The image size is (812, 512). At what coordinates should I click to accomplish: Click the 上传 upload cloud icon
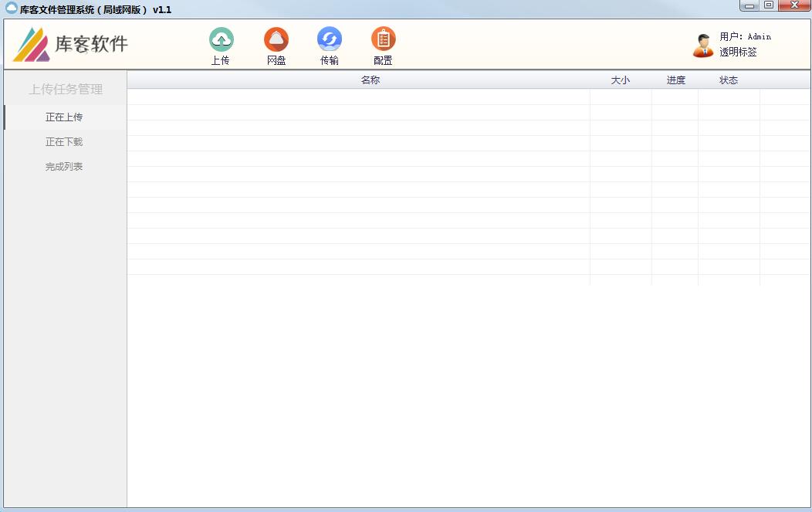click(x=221, y=39)
